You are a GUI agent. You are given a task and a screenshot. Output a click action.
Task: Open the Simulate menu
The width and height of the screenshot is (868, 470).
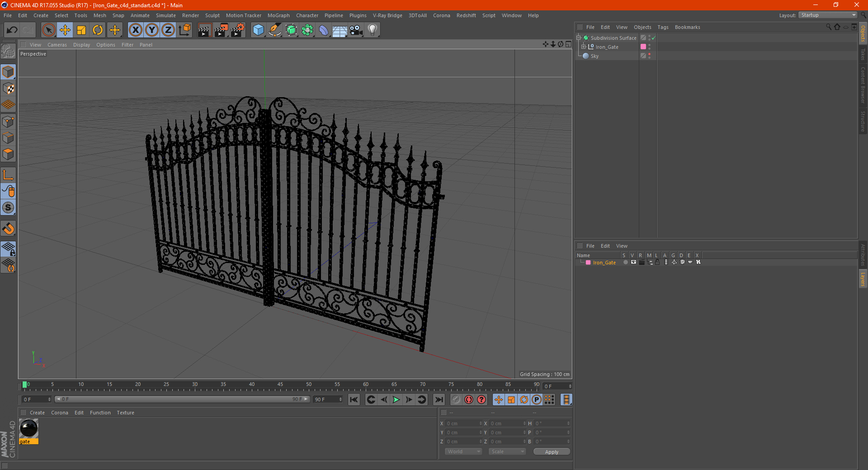coord(166,15)
